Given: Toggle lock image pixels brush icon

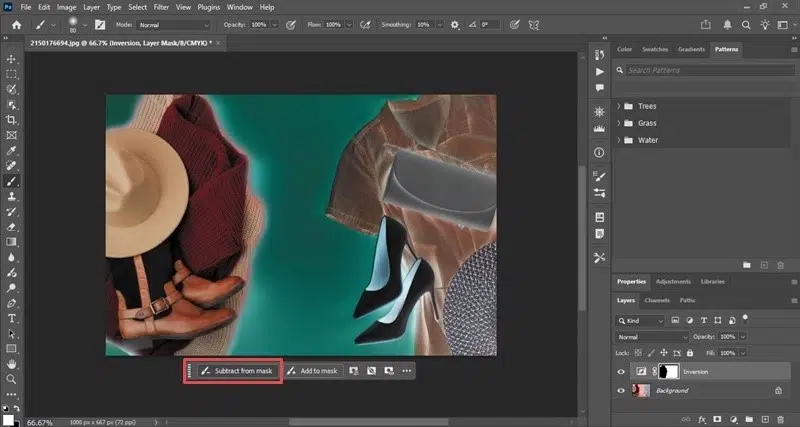Looking at the screenshot, I should coord(651,353).
